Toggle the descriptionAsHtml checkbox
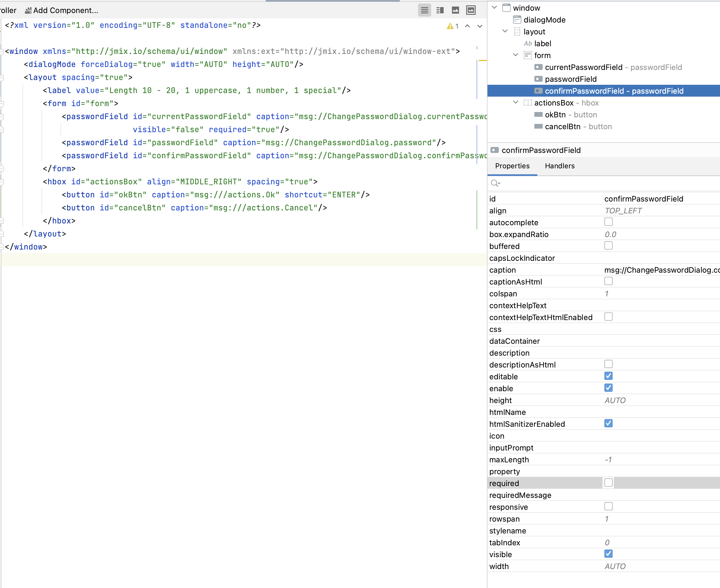The height and width of the screenshot is (588, 720). click(x=608, y=364)
